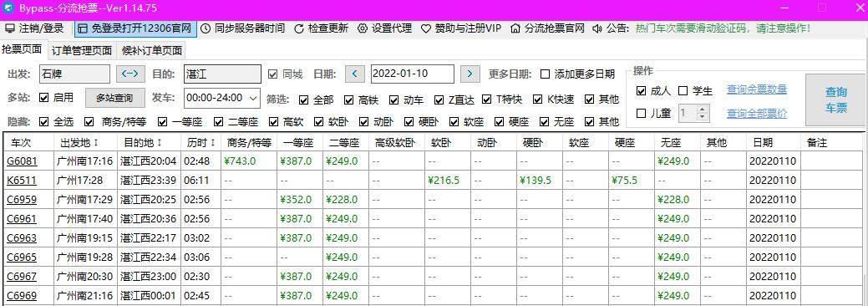Click K6511 硬座 price ¥75.5
868x306 pixels.
click(x=625, y=181)
